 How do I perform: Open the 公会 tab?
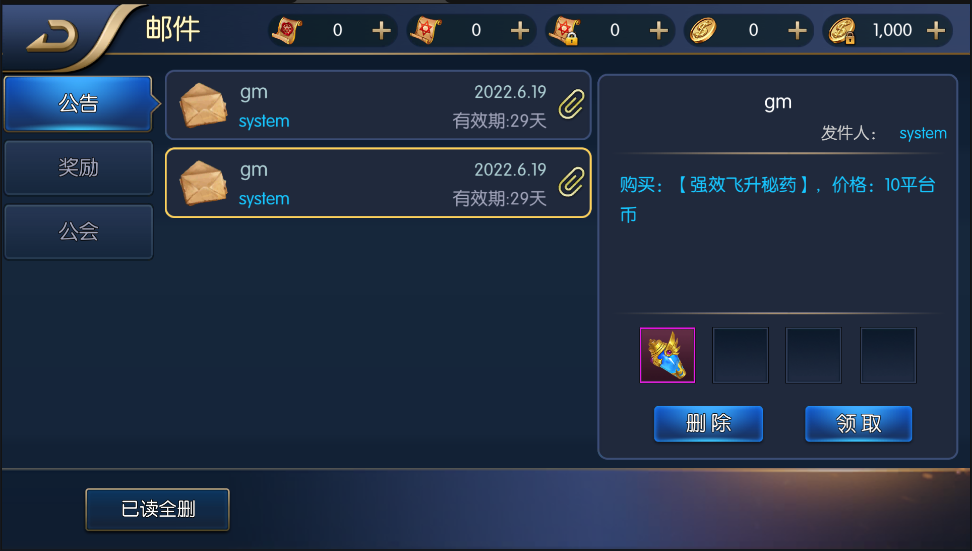pos(78,232)
